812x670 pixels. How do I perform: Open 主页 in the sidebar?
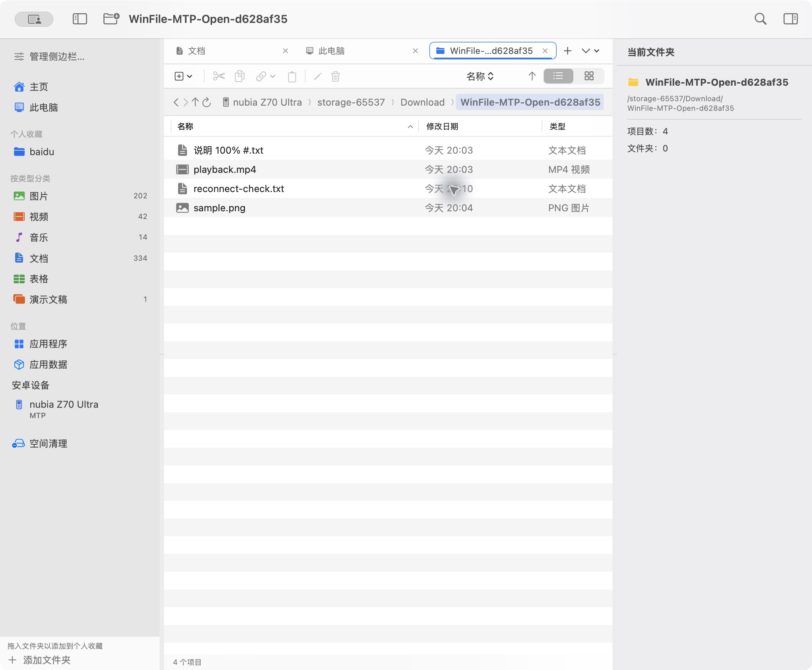(x=80, y=87)
